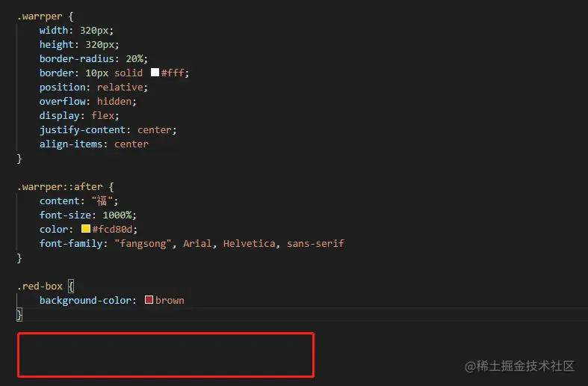Click the 'justify-content' property name
The width and height of the screenshot is (588, 386).
(x=82, y=130)
